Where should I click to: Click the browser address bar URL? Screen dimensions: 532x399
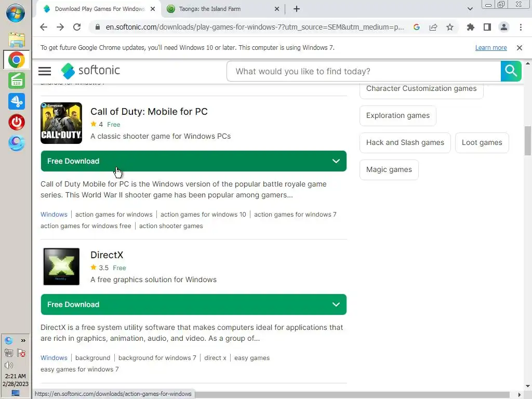pyautogui.click(x=255, y=27)
